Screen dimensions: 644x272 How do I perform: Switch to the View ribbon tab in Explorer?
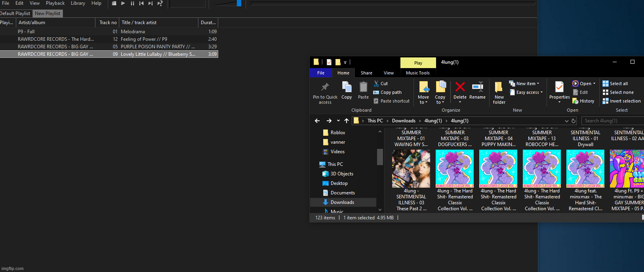(x=389, y=73)
